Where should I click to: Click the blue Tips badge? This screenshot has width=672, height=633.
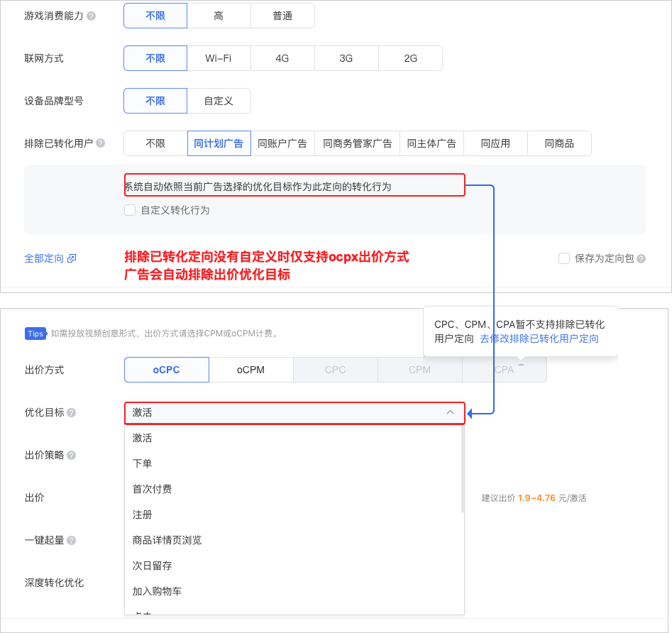(x=35, y=334)
